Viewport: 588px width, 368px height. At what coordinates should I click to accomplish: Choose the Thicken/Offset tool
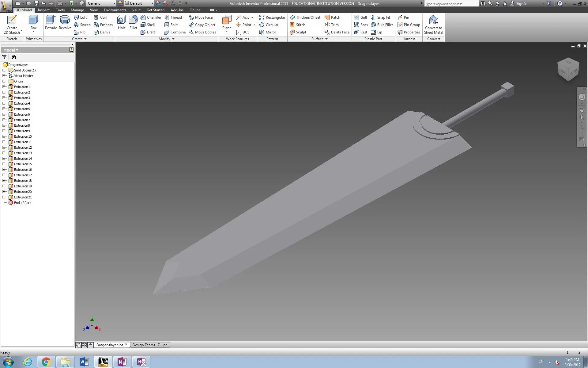click(x=305, y=17)
